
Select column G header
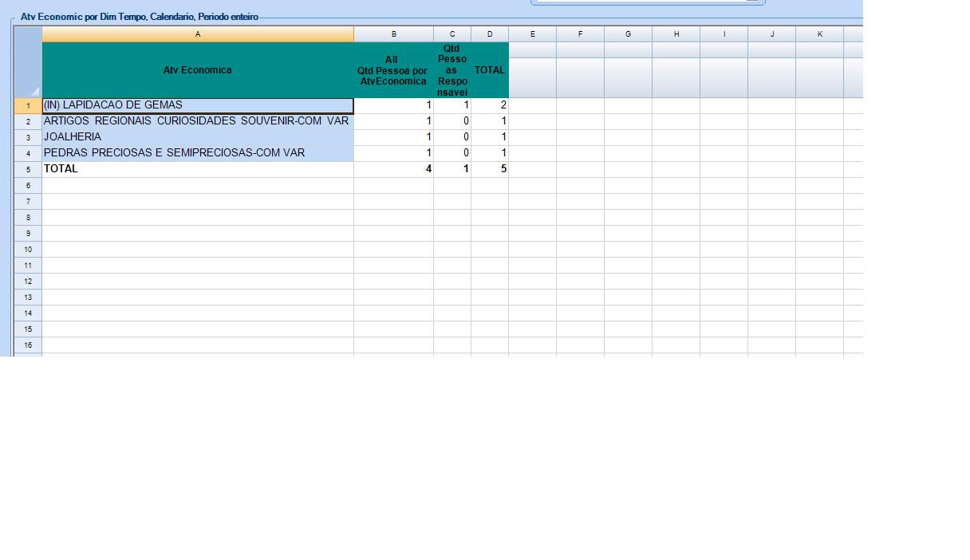[x=629, y=34]
